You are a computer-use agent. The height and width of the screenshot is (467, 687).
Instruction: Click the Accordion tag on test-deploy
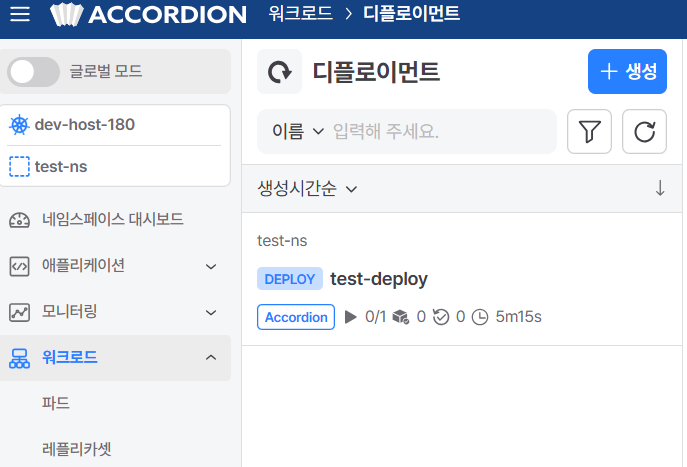pos(296,317)
